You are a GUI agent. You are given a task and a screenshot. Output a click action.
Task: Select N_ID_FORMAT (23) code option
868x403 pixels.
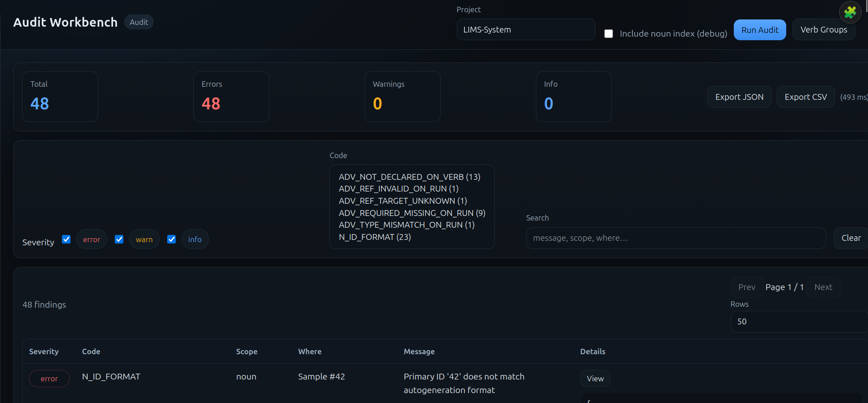tap(375, 237)
